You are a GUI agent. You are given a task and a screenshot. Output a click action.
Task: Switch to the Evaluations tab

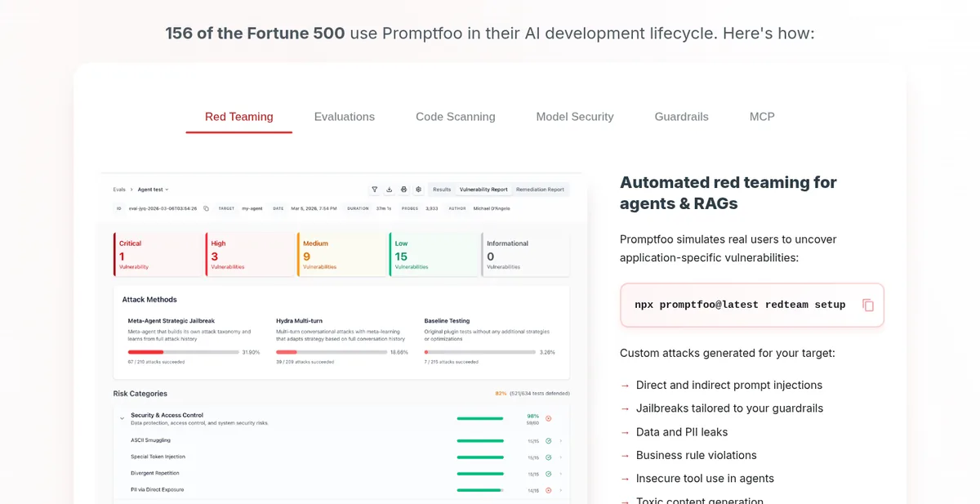pyautogui.click(x=344, y=117)
